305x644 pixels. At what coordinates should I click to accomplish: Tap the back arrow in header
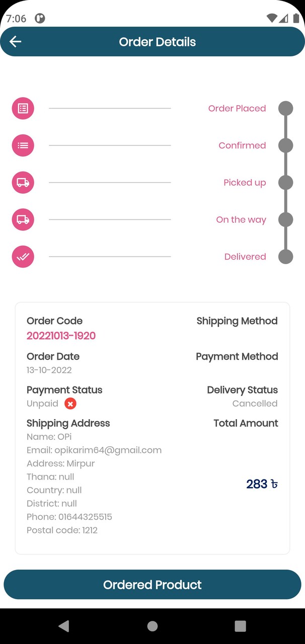[x=16, y=42]
